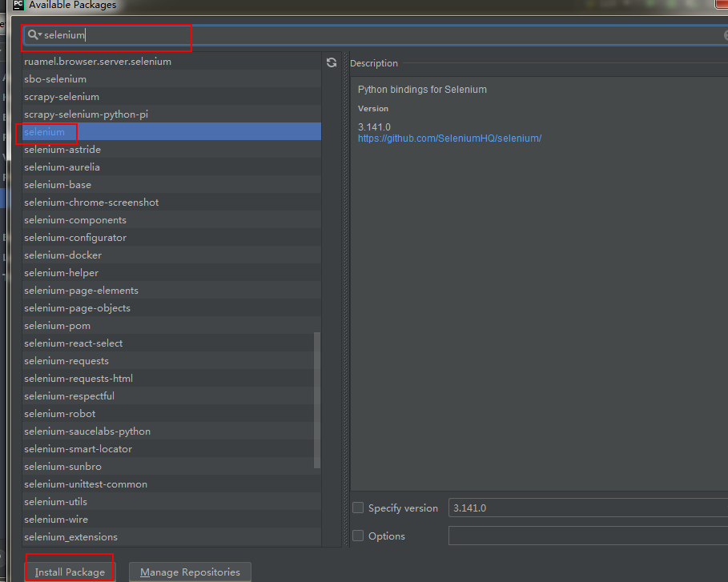Click the Install Package button

click(x=70, y=572)
